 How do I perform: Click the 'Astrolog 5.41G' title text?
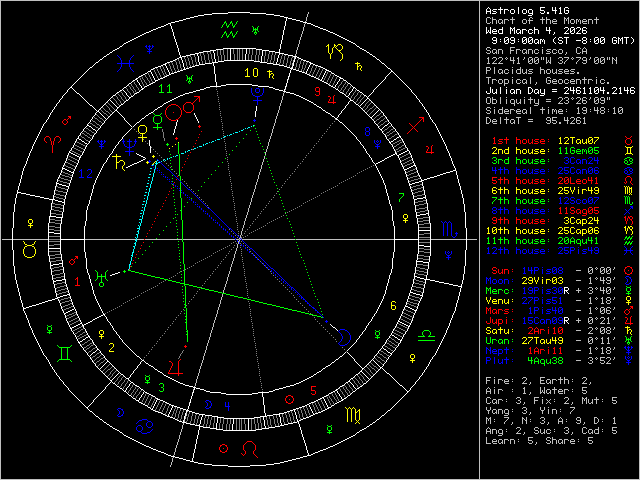[x=527, y=11]
